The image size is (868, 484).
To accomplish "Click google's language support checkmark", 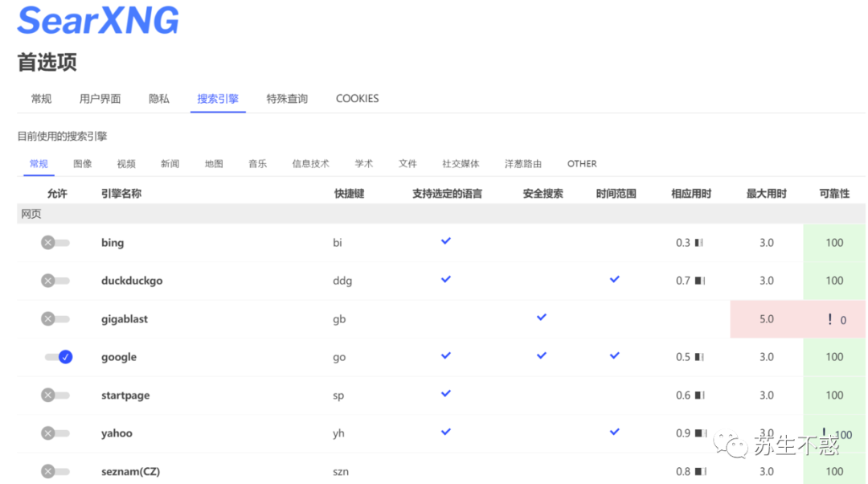I will pyautogui.click(x=445, y=355).
